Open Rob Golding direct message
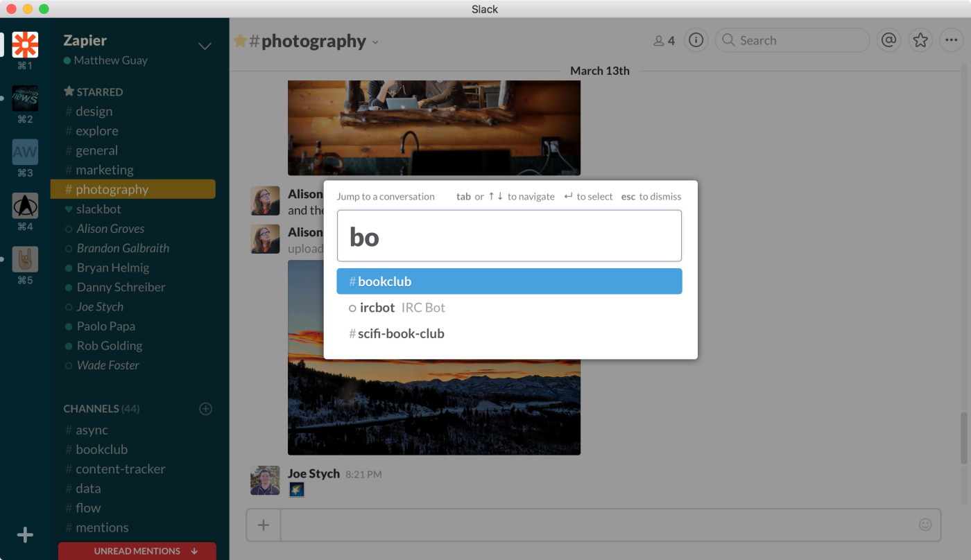 point(103,346)
